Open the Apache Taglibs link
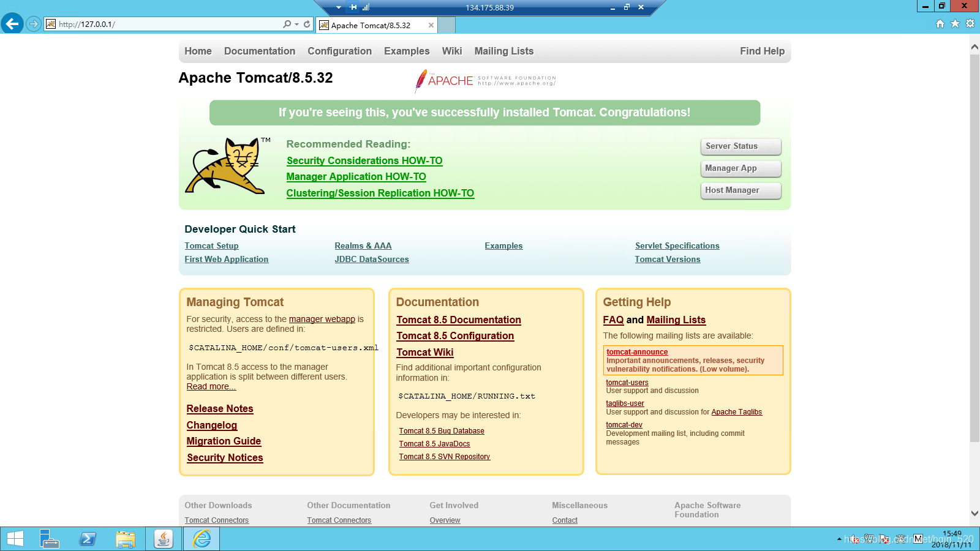Screen dimensions: 980x551 (x=736, y=412)
